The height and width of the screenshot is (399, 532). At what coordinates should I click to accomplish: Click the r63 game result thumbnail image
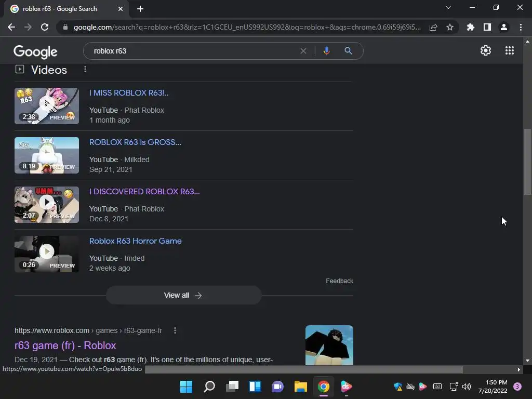pos(329,345)
